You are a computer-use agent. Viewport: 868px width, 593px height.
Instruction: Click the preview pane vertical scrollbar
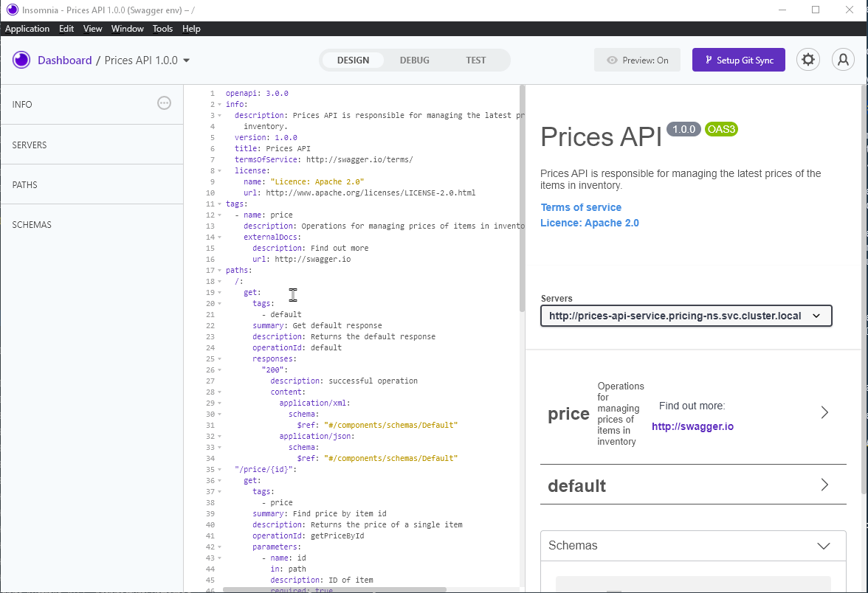[864, 289]
